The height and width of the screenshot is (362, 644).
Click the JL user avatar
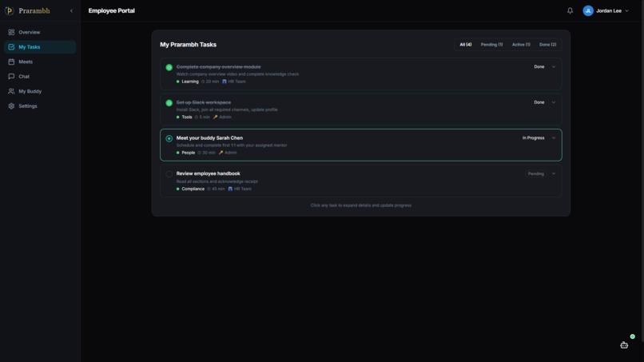coord(588,10)
